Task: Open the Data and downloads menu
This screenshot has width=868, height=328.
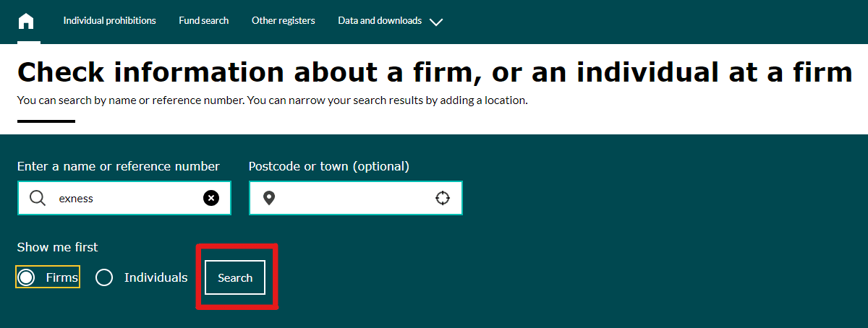Action: coord(380,21)
